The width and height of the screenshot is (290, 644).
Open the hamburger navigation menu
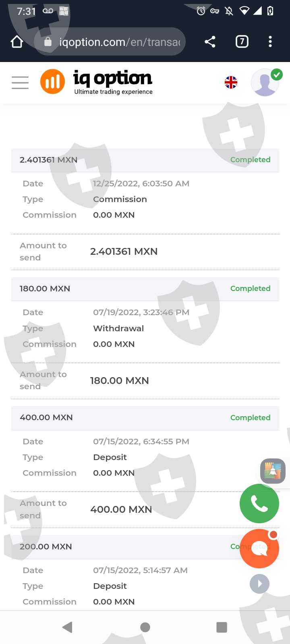point(20,83)
